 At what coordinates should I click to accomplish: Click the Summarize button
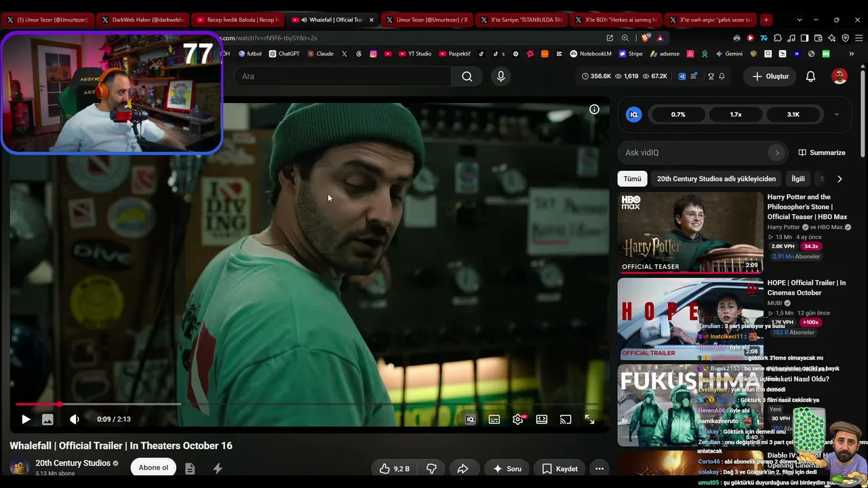point(822,153)
